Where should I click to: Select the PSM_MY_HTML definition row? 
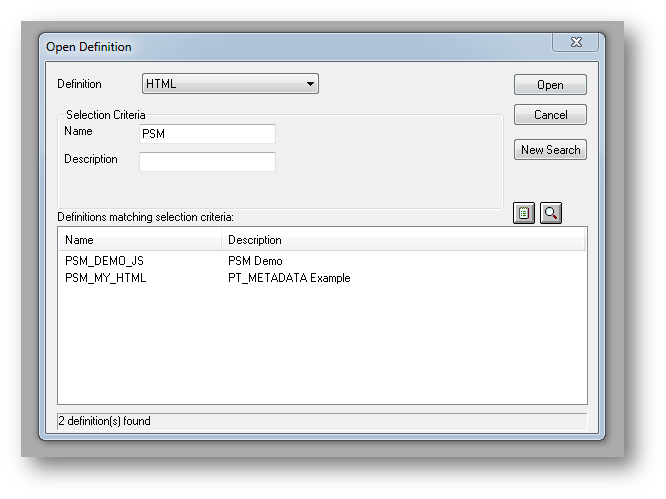pyautogui.click(x=105, y=278)
